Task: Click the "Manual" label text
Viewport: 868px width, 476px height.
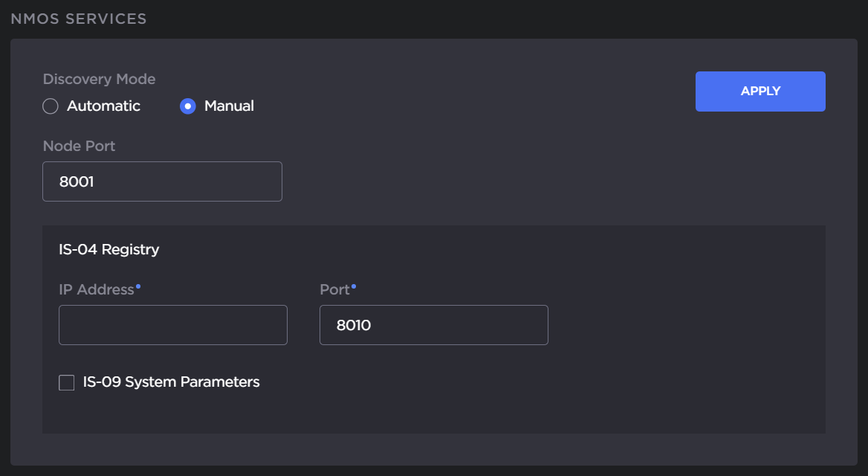Action: point(229,106)
